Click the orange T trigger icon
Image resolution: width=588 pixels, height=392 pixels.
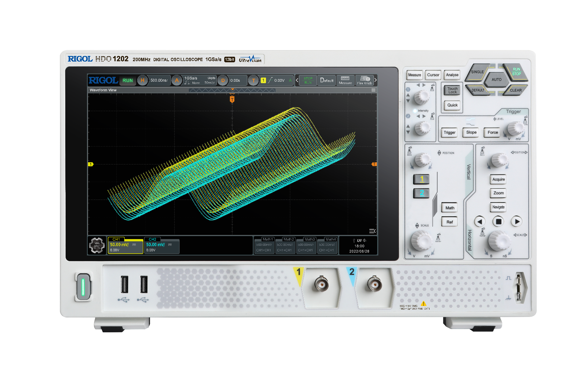[253, 80]
